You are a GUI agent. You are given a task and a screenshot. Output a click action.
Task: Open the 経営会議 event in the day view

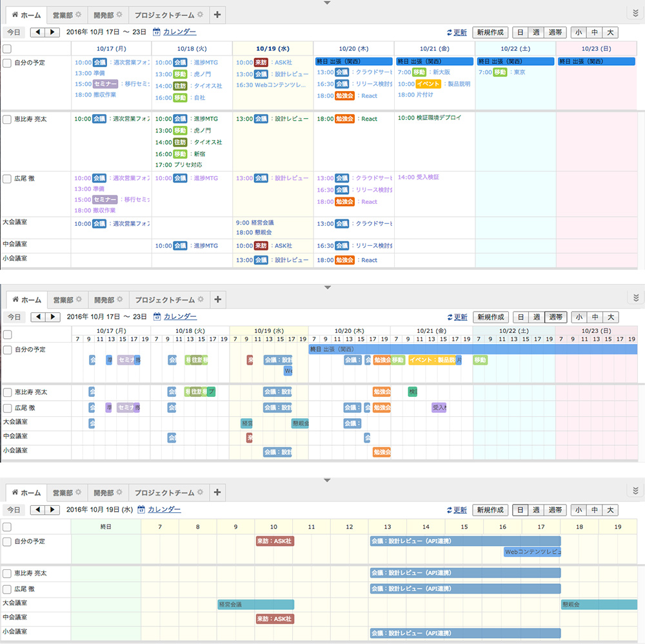click(255, 605)
